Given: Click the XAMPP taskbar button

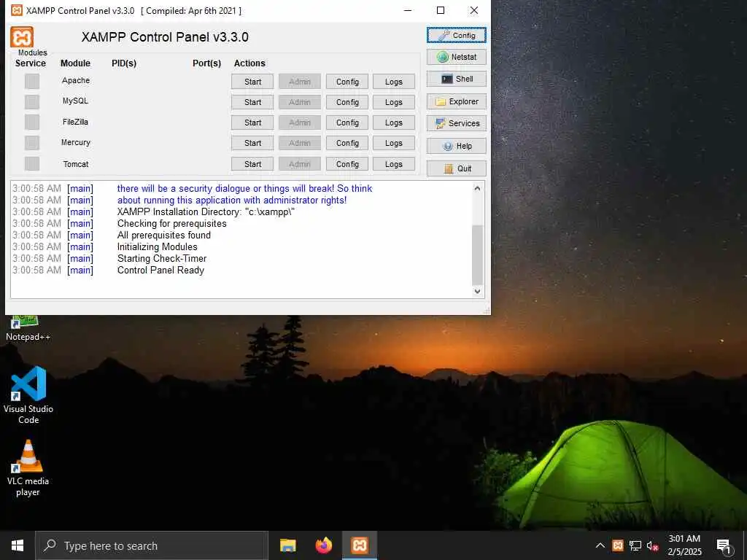Looking at the screenshot, I should (x=360, y=545).
